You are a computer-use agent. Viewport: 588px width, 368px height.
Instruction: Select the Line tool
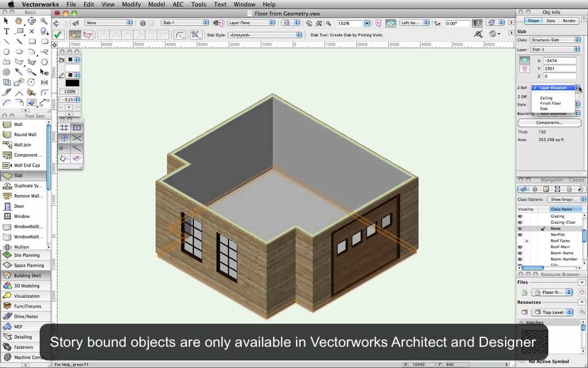point(6,41)
